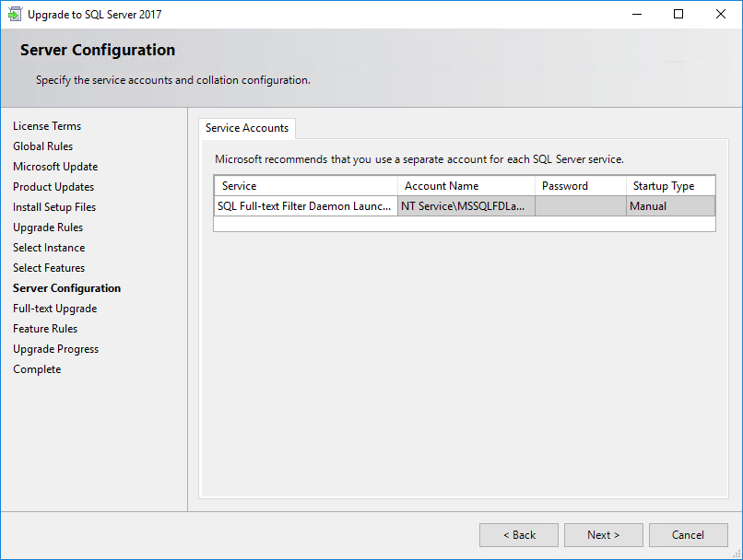Open the Service Accounts tab
Image resolution: width=743 pixels, height=560 pixels.
[x=247, y=128]
